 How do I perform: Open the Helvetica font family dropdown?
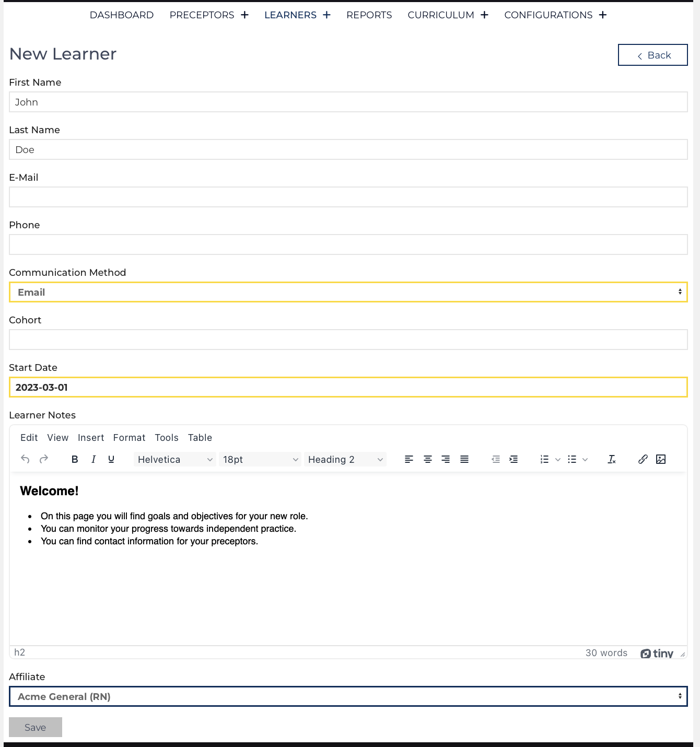(175, 459)
